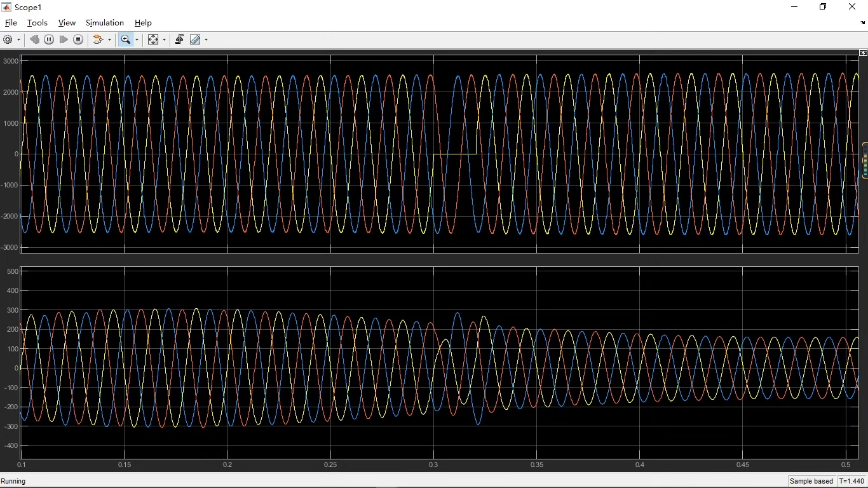Viewport: 868px width, 488px height.
Task: Click the 3000 label on upper plot axis
Action: [11, 61]
